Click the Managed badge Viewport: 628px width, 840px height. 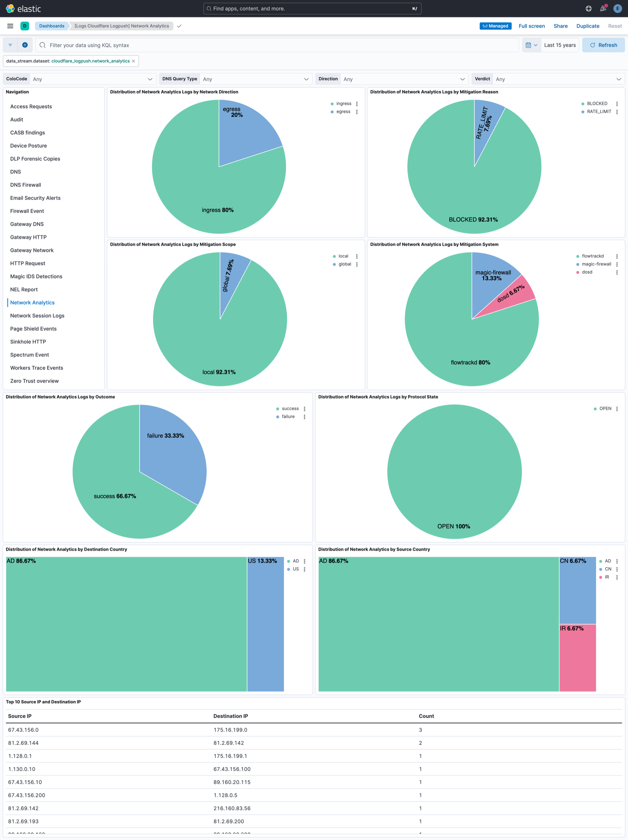[495, 26]
